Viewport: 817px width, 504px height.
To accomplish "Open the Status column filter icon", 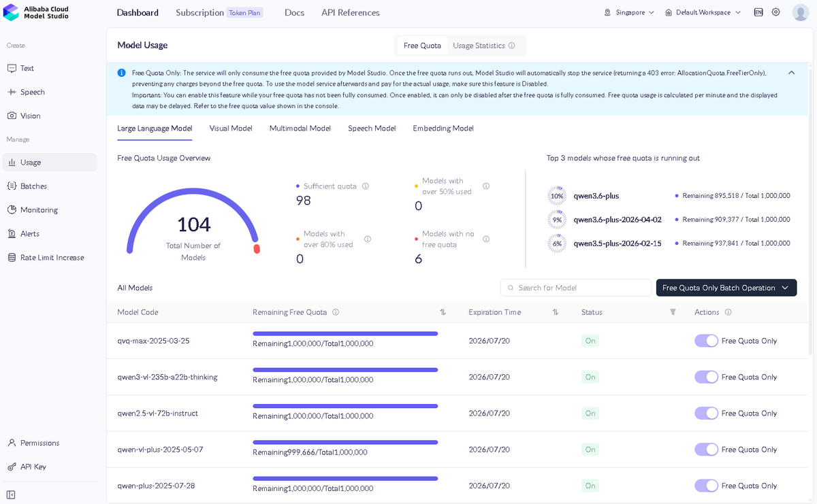I will [673, 312].
